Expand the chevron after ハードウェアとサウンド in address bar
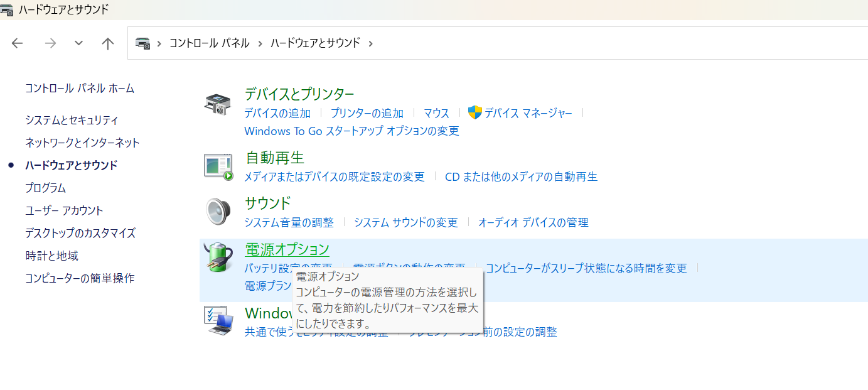Screen dimensions: 868x390 point(370,43)
